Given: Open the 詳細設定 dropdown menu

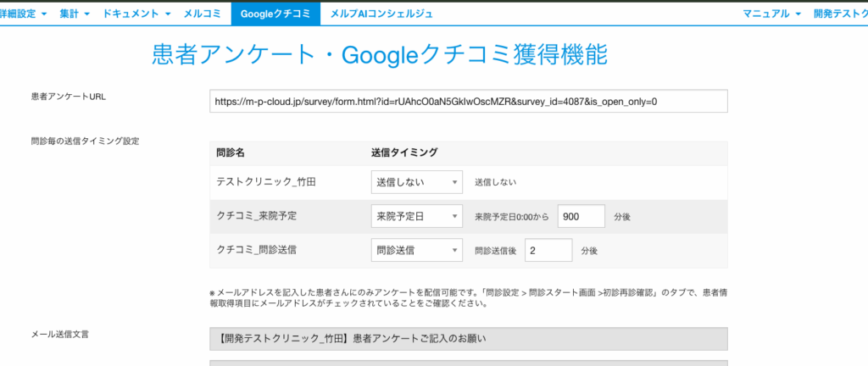Looking at the screenshot, I should 24,14.
